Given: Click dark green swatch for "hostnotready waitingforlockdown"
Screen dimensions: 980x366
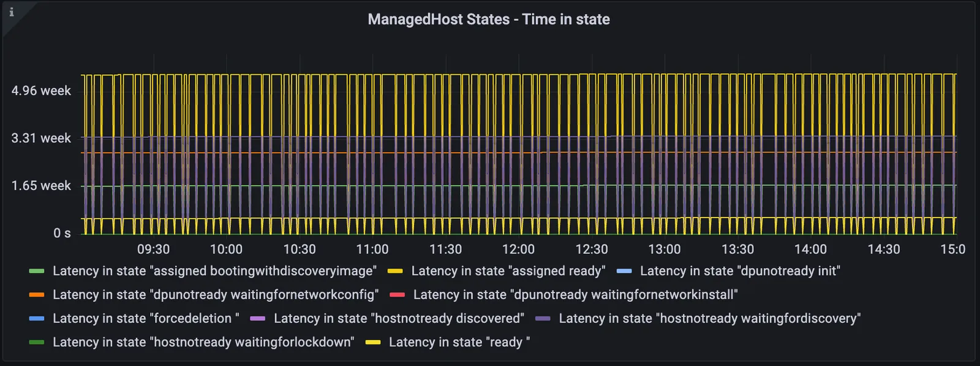Looking at the screenshot, I should (37, 342).
